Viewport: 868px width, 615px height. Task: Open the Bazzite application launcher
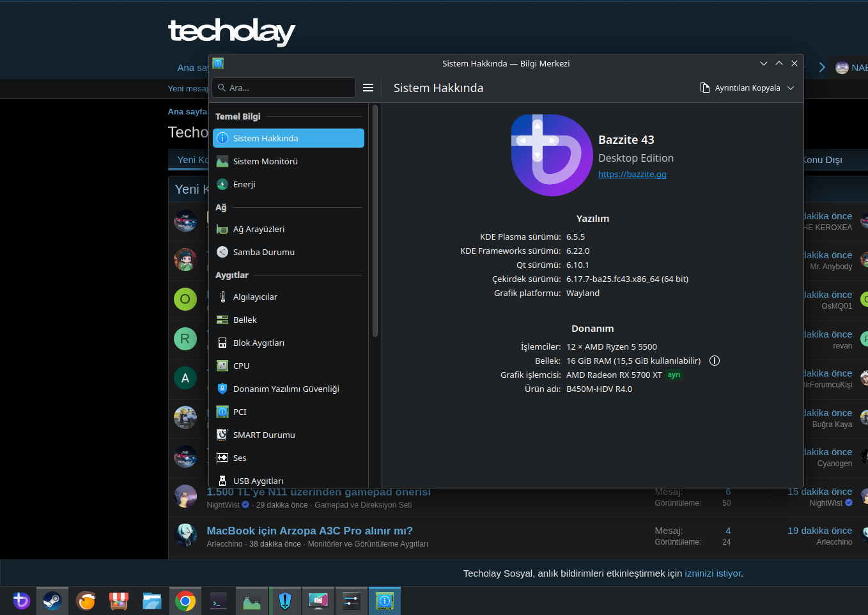tap(21, 601)
